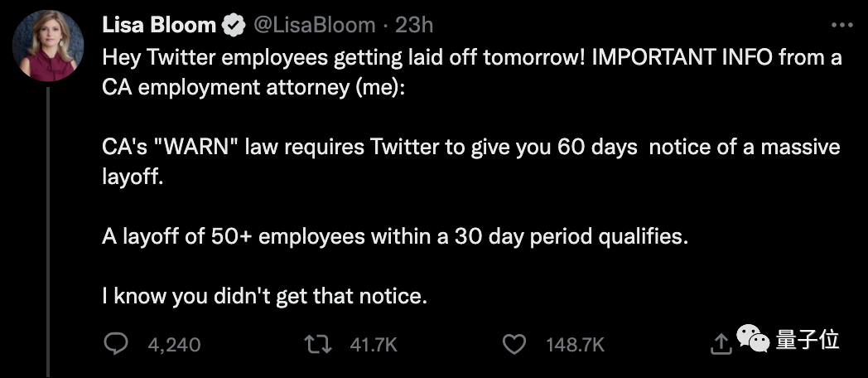Click "I know you didn't get that notice."

(x=265, y=295)
